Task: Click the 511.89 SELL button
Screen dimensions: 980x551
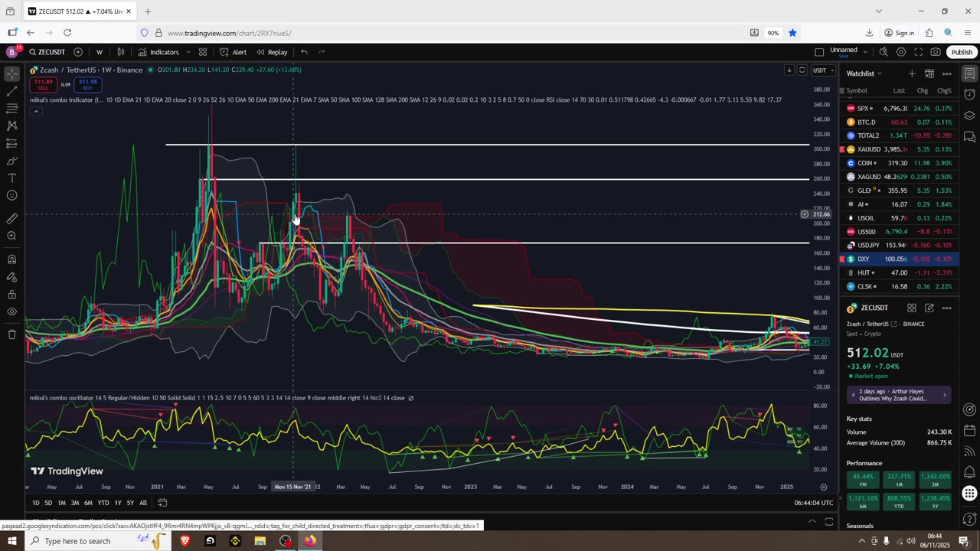Action: [x=43, y=83]
